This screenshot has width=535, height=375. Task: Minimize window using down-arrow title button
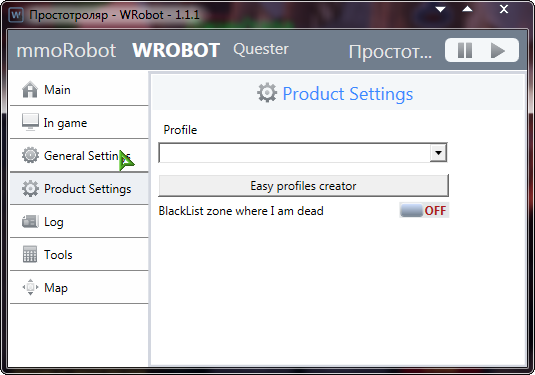point(440,9)
